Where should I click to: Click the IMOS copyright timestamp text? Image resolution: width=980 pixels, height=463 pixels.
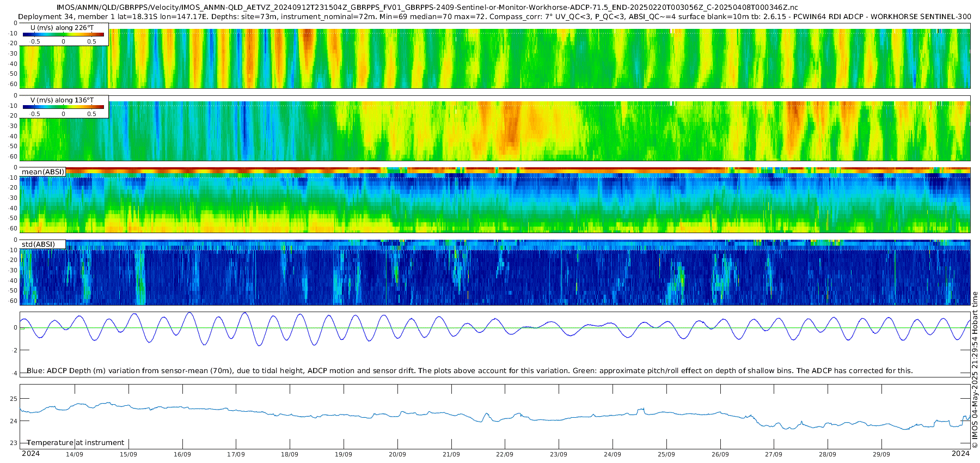pos(975,373)
